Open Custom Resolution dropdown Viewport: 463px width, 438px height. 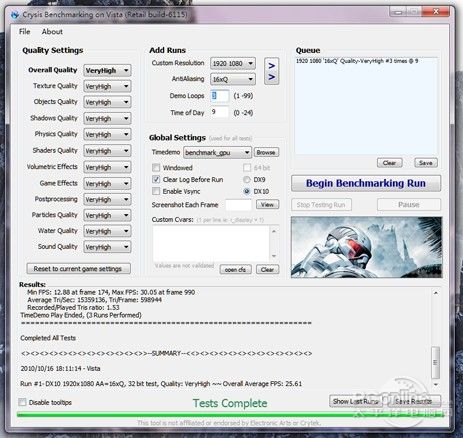coord(233,63)
